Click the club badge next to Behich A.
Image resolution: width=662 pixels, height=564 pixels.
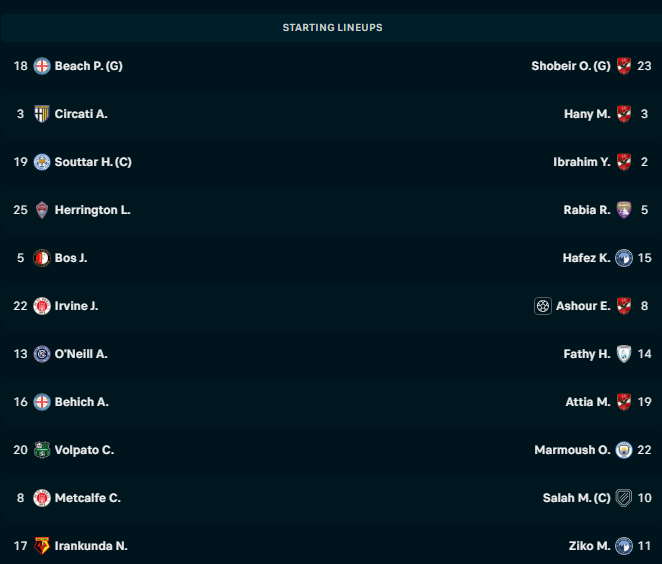point(42,402)
